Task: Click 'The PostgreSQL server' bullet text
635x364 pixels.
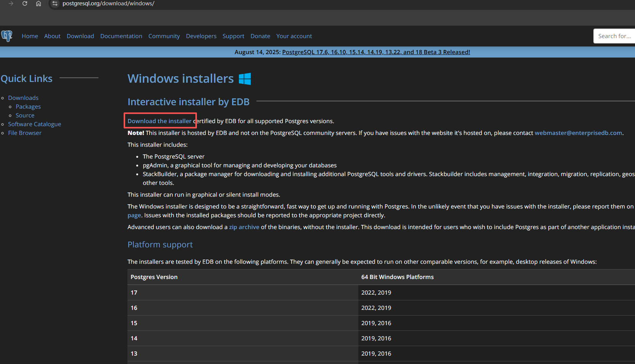Action: (x=174, y=157)
